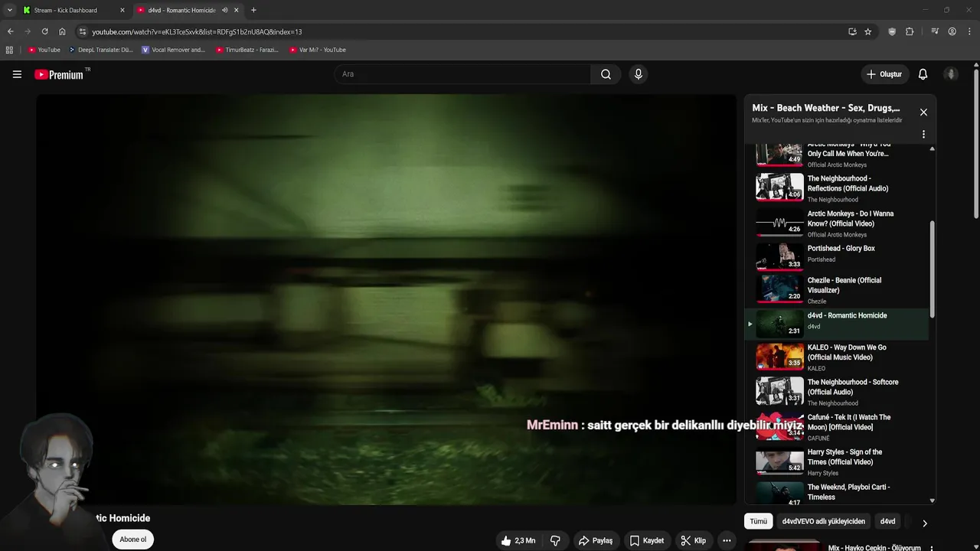Open the YouTube hamburger guide menu
This screenshot has width=980, height=551.
tap(17, 74)
